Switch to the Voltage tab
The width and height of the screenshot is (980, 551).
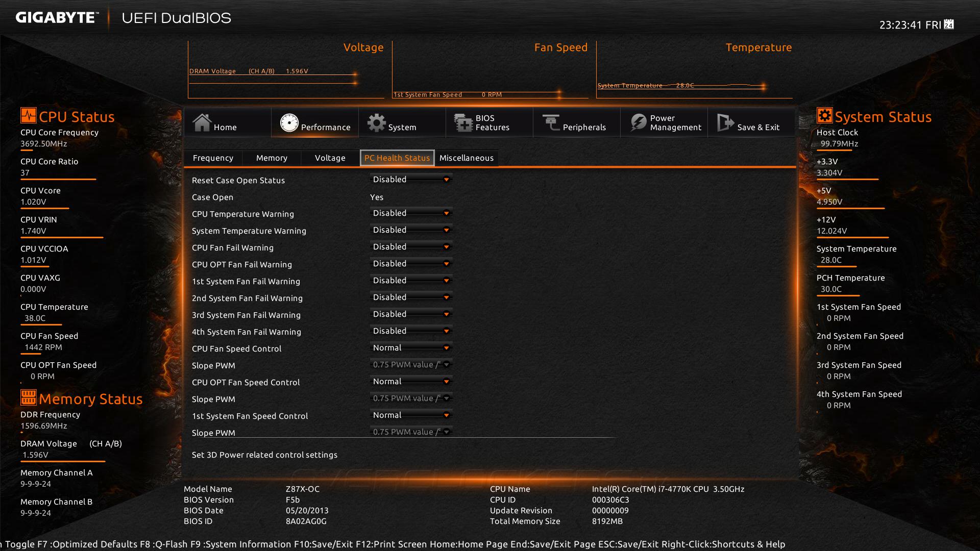point(330,158)
